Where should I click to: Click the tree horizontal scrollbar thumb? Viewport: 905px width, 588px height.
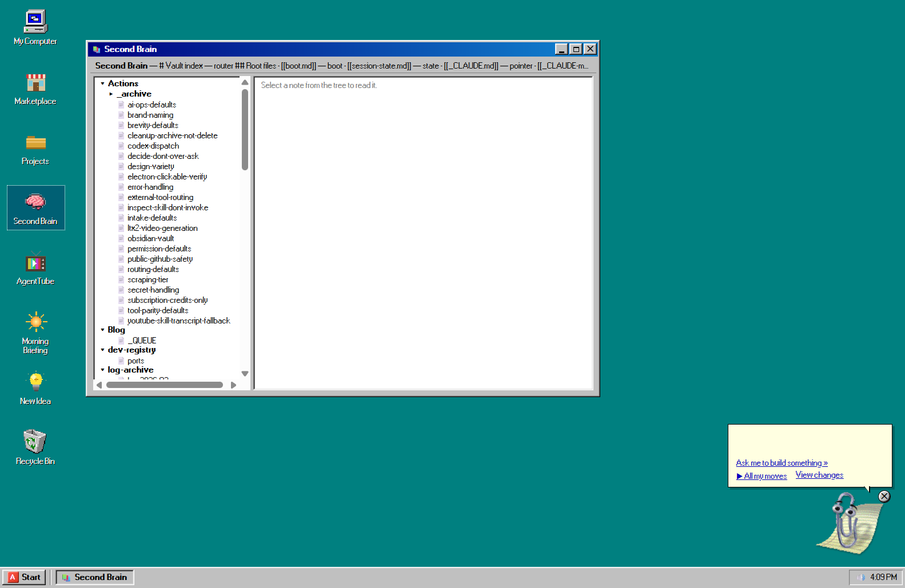165,385
